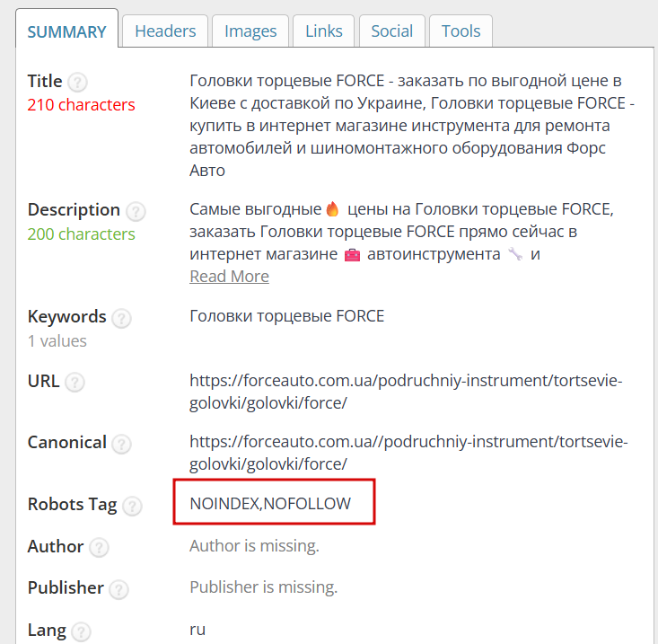This screenshot has width=658, height=644.
Task: Click the question mark next to URL
Action: 75,382
